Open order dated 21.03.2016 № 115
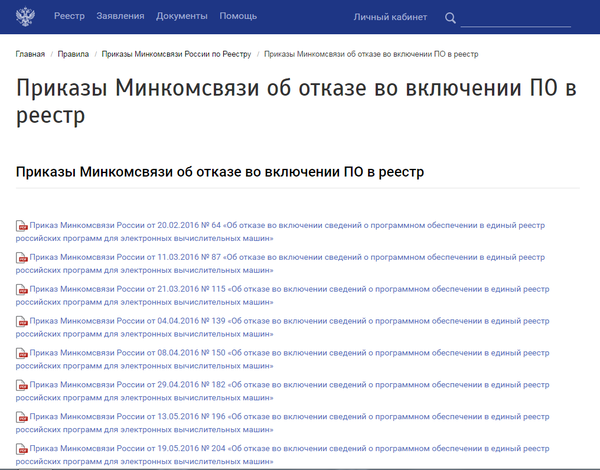The width and height of the screenshot is (600, 470). [282, 295]
